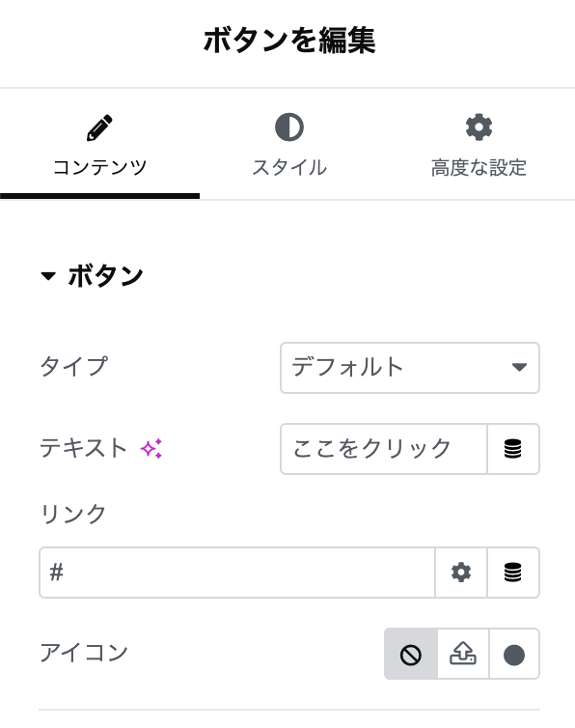Select icon library circle option for アイコン

point(514,654)
